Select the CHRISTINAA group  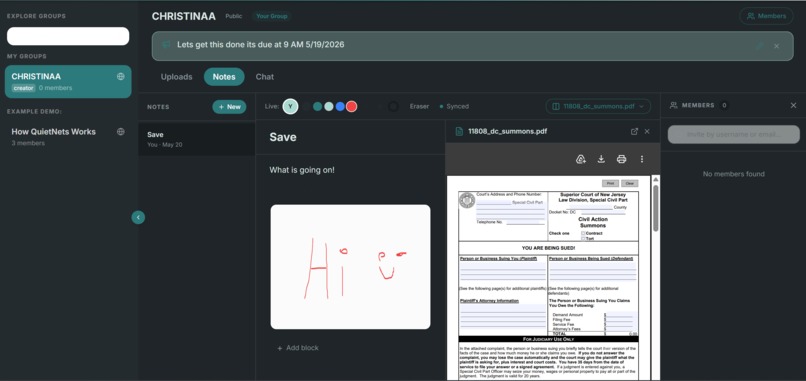pos(68,81)
